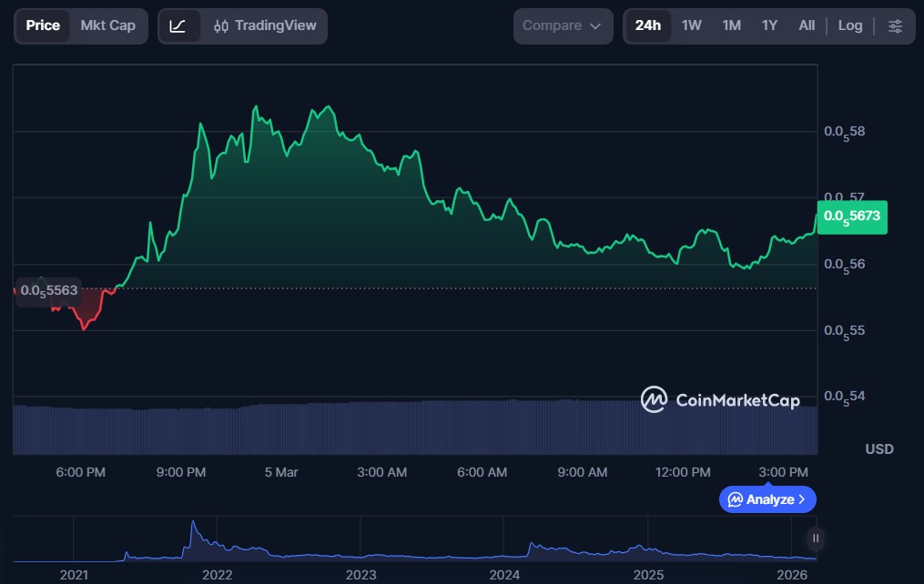Expand the Compare dropdown
924x584 pixels.
[x=562, y=26]
